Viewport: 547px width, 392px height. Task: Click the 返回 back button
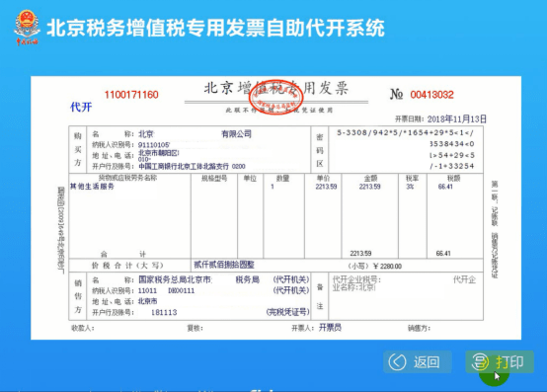click(x=418, y=362)
